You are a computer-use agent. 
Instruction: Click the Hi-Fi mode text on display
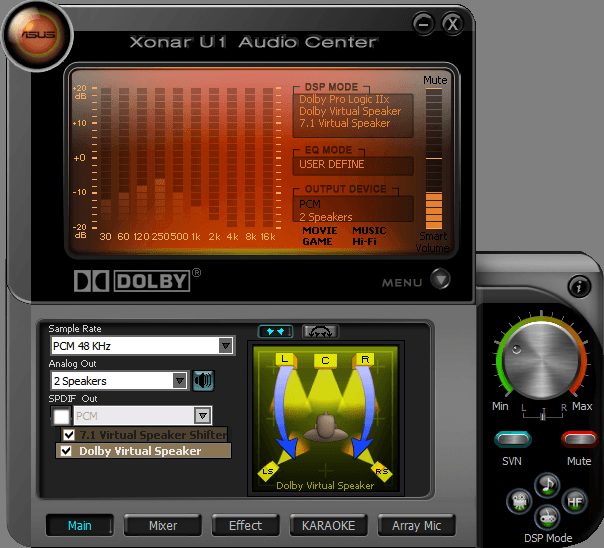[x=364, y=242]
